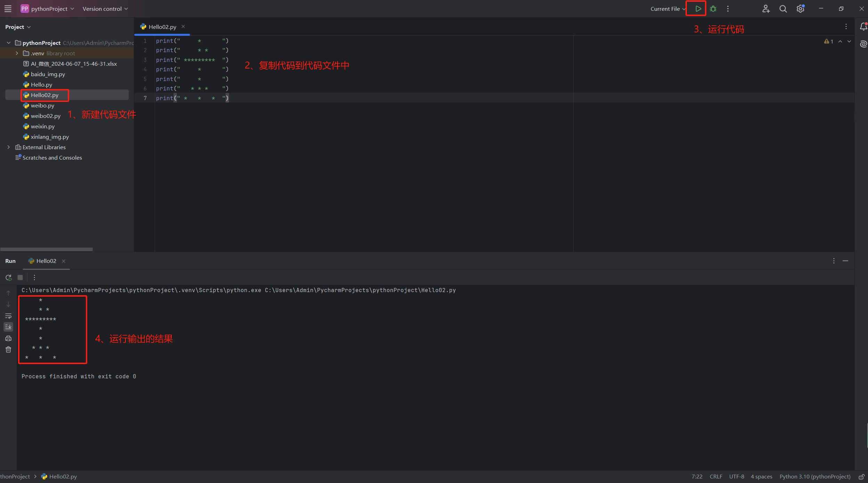
Task: Expand the pythonProject root tree node
Action: pyautogui.click(x=9, y=43)
